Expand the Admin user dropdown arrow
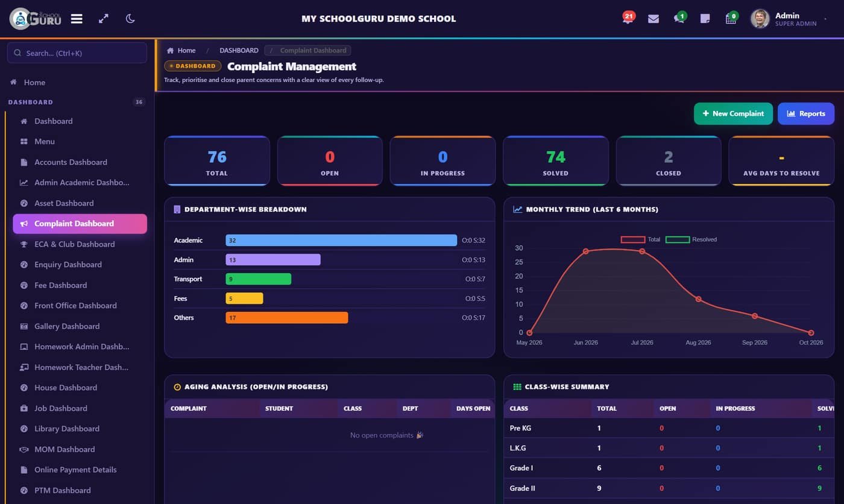The image size is (844, 504). (x=826, y=19)
